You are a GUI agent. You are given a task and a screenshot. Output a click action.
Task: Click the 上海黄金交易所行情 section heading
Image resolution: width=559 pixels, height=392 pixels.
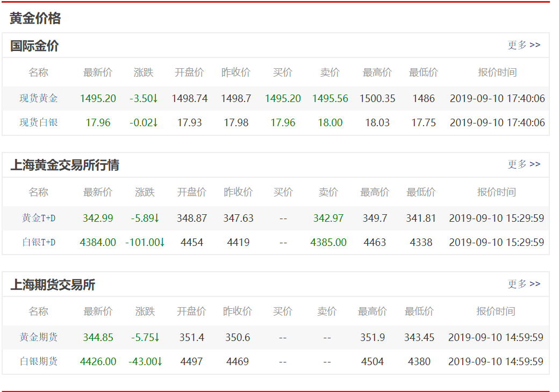click(x=64, y=165)
